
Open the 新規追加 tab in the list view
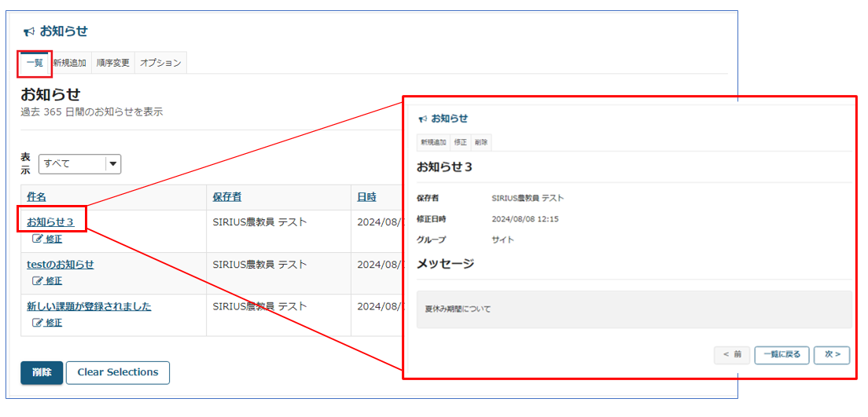[x=70, y=63]
